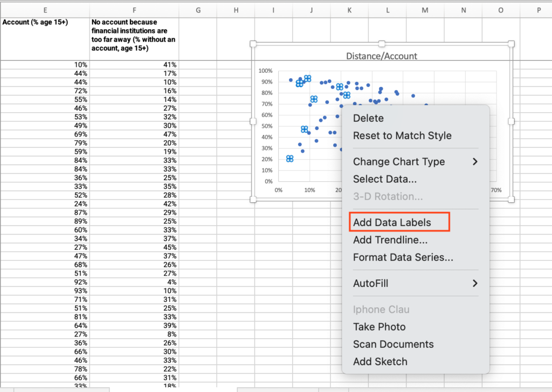The width and height of the screenshot is (552, 392).
Task: Select the cell showing 64%
Action: coord(45,326)
